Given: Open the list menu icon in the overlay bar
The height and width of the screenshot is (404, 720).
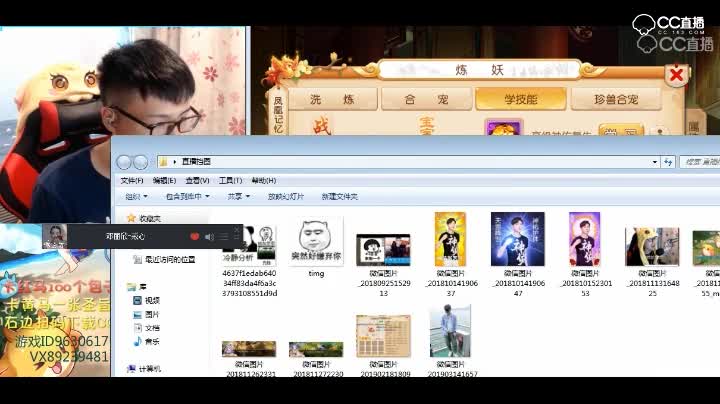Looking at the screenshot, I should pos(224,237).
